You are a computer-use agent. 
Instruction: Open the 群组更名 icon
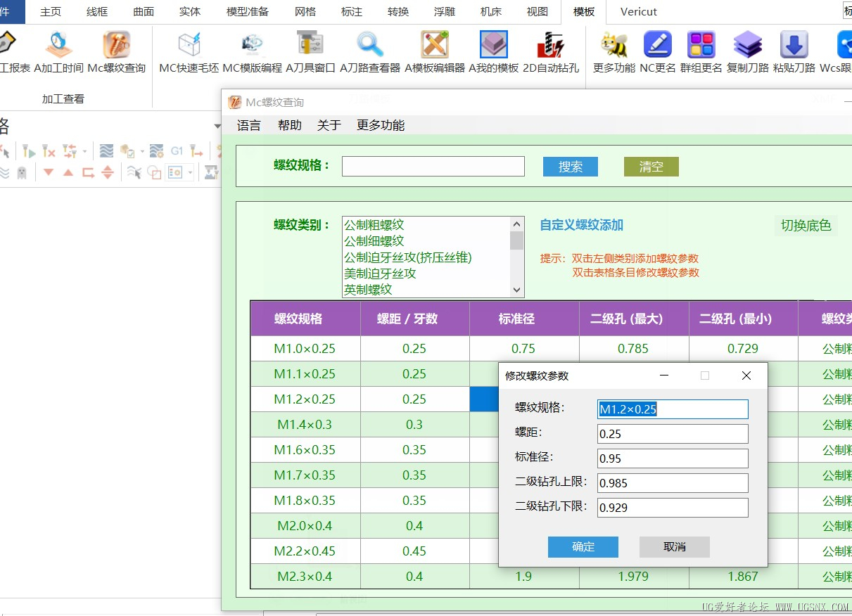701,45
